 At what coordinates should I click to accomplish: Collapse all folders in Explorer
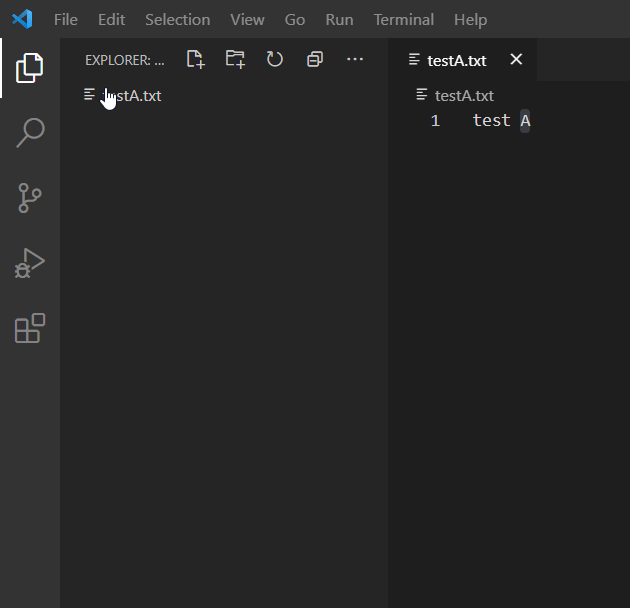pos(315,60)
